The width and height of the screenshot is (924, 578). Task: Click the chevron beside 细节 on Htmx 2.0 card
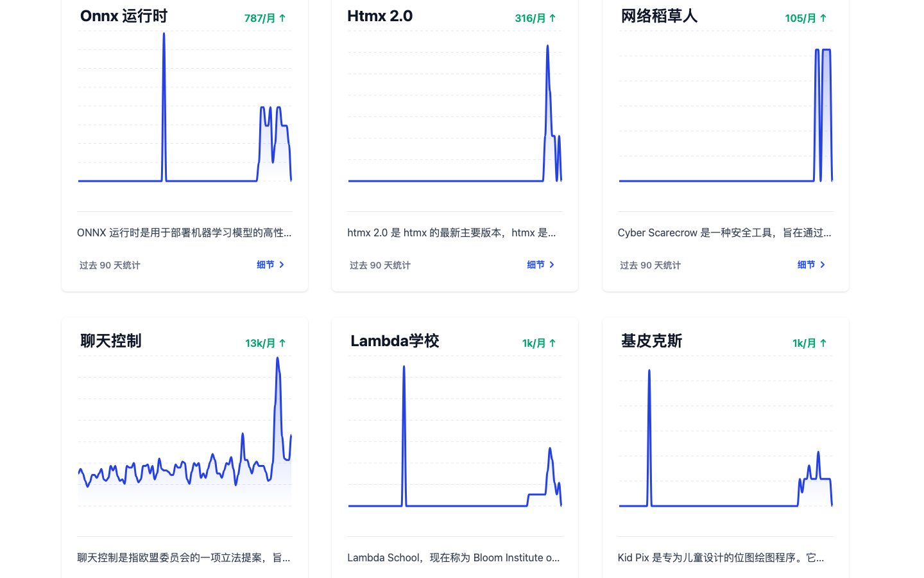552,264
